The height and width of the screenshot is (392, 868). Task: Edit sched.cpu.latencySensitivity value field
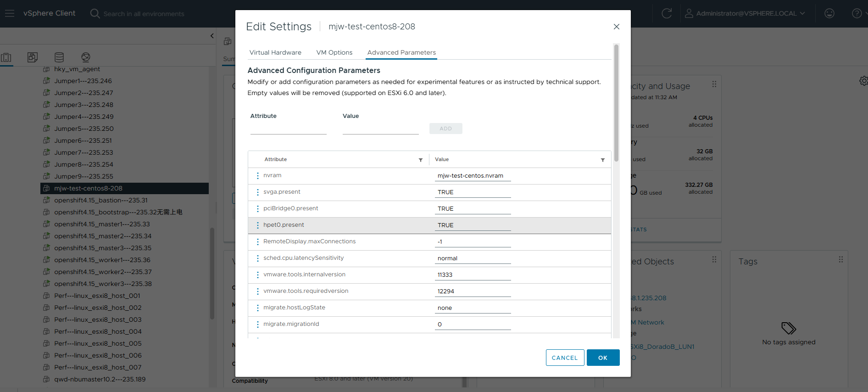(x=473, y=258)
